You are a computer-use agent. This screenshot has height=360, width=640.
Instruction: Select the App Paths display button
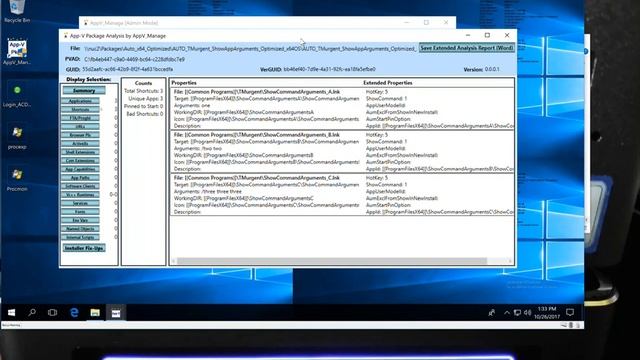click(x=80, y=178)
